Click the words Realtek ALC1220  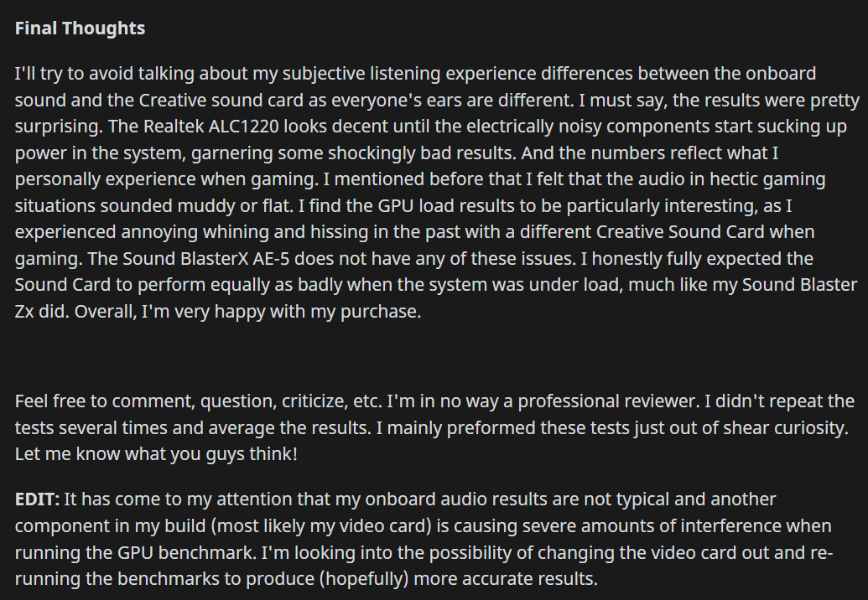click(211, 127)
